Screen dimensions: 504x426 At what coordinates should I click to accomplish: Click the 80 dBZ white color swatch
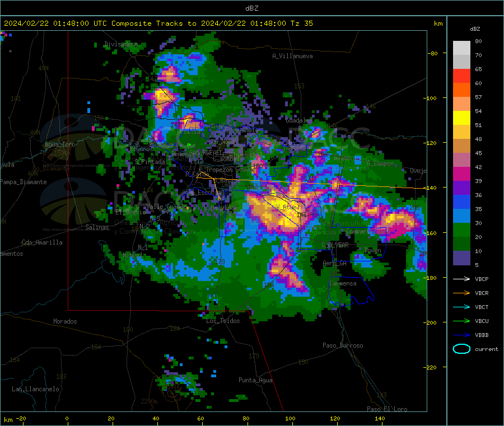coord(461,48)
